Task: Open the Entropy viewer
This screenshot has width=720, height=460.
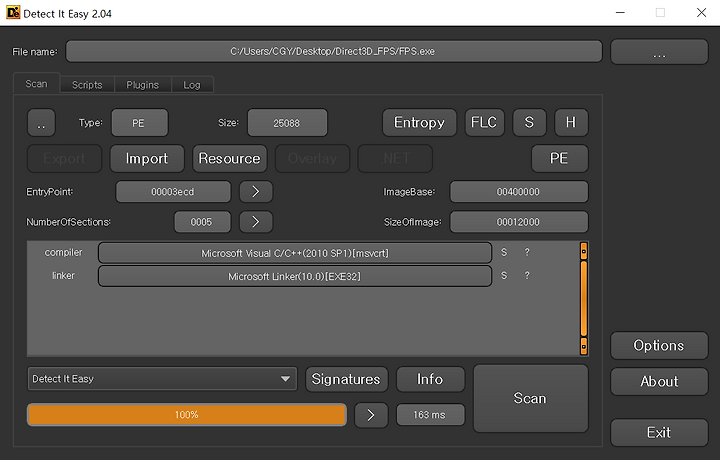Action: coord(419,123)
